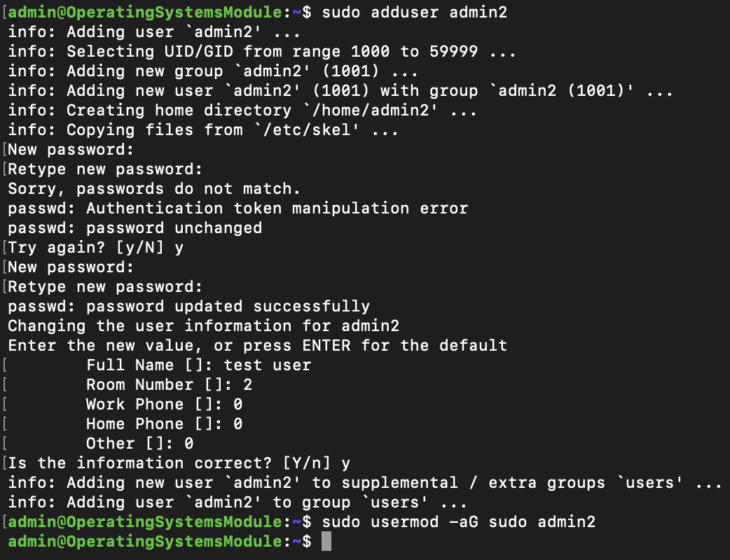Viewport: 730px width, 560px height.
Task: Click the 'Room Number []' entry line
Action: pyautogui.click(x=169, y=384)
